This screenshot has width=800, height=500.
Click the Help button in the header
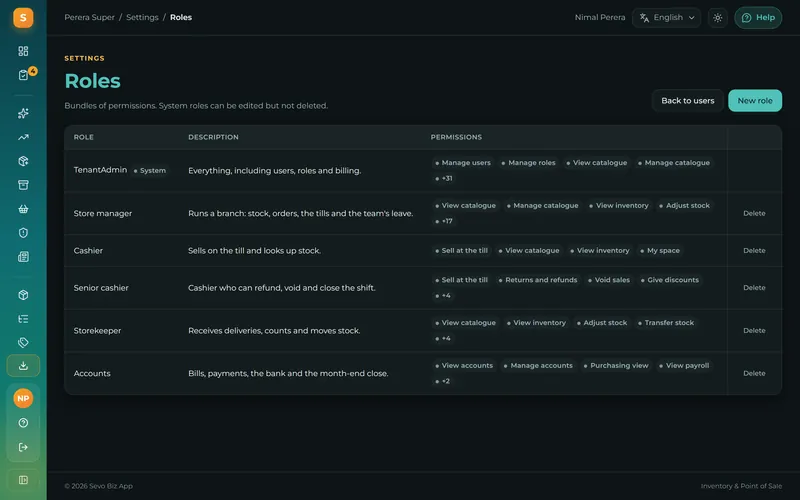[758, 18]
